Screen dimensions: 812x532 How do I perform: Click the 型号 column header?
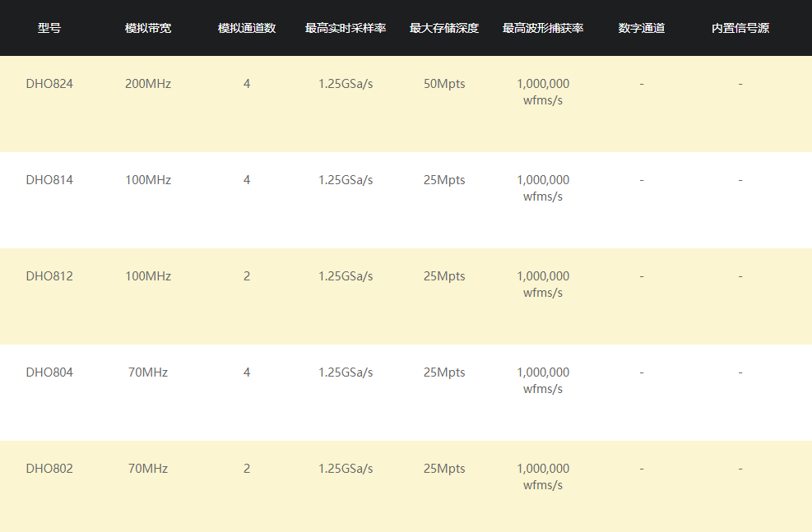coord(49,28)
